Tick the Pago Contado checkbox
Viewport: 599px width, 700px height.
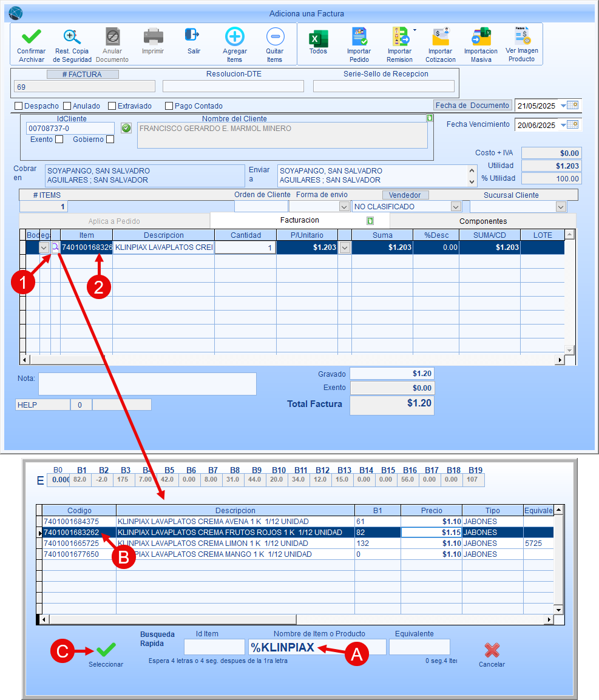coord(169,106)
